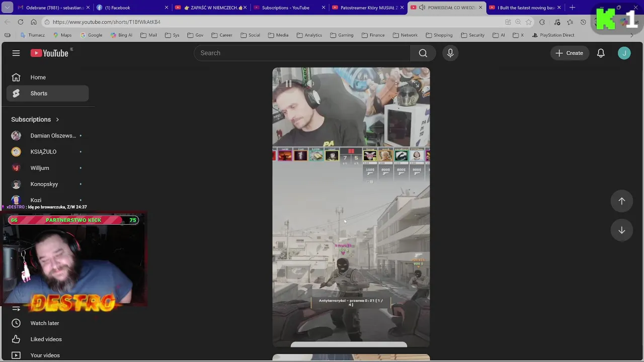This screenshot has width=644, height=362.
Task: Expand the Analytics bookmarks folder
Action: 309,35
